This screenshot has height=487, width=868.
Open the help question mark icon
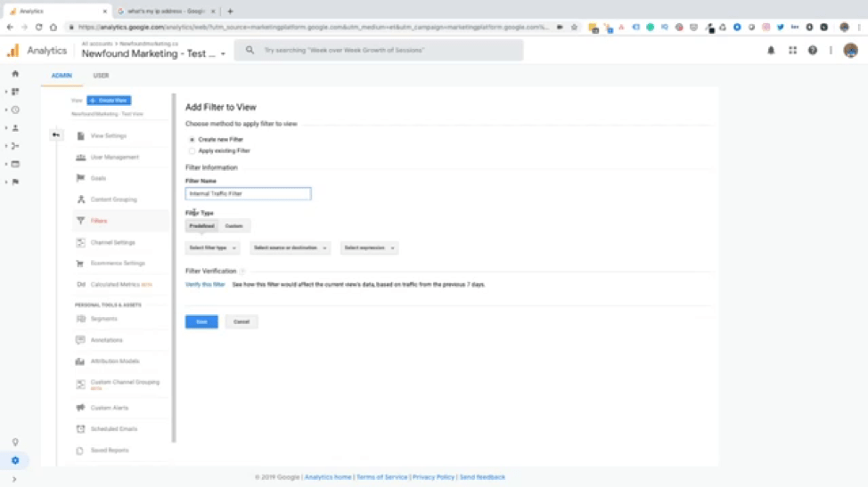[x=813, y=51]
